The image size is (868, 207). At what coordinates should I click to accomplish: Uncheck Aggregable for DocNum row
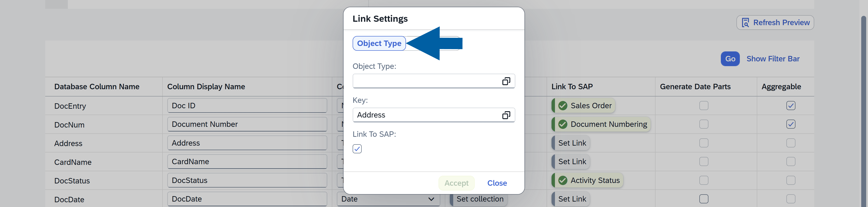[790, 124]
